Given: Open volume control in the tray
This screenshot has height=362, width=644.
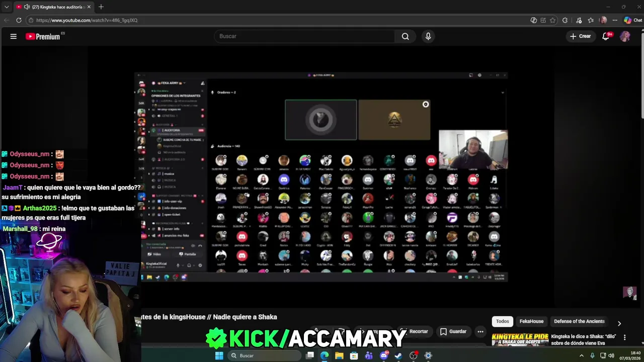Looking at the screenshot, I should tap(611, 355).
